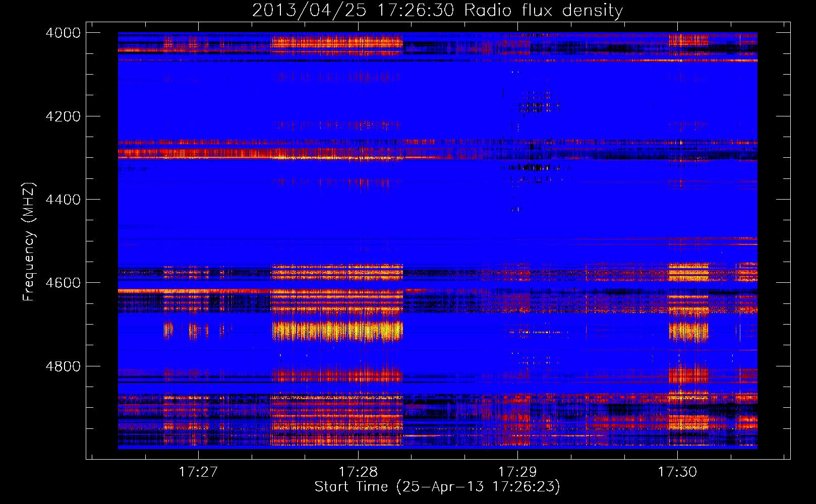
Task: Click the 17:28 time axis label
Action: tap(358, 472)
